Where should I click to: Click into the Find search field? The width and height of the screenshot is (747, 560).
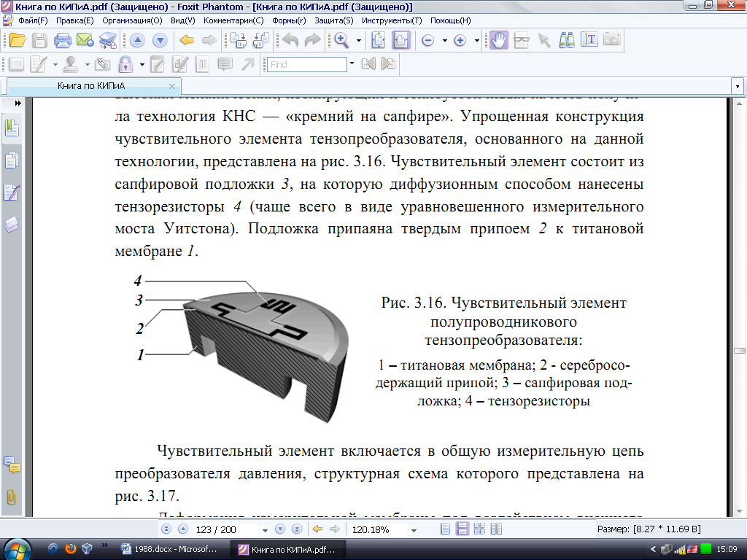pyautogui.click(x=307, y=64)
